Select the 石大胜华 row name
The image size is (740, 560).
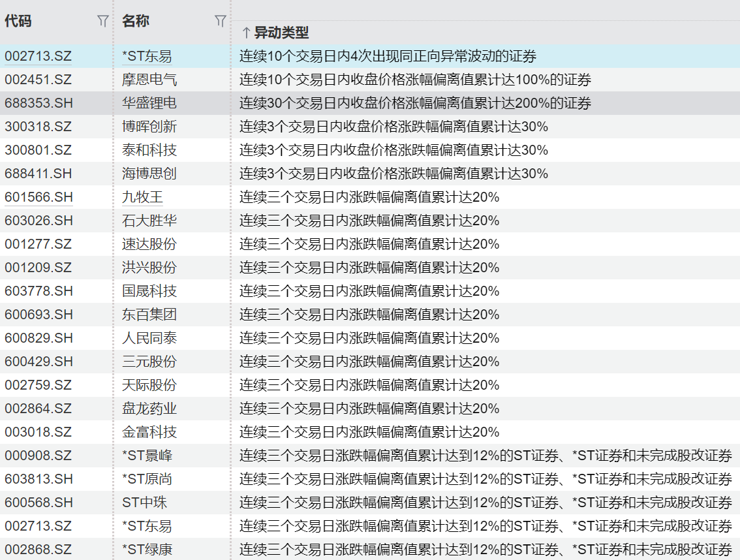tap(149, 221)
